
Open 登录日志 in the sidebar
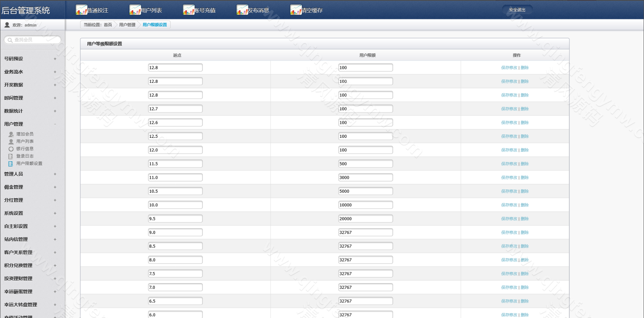(x=25, y=156)
